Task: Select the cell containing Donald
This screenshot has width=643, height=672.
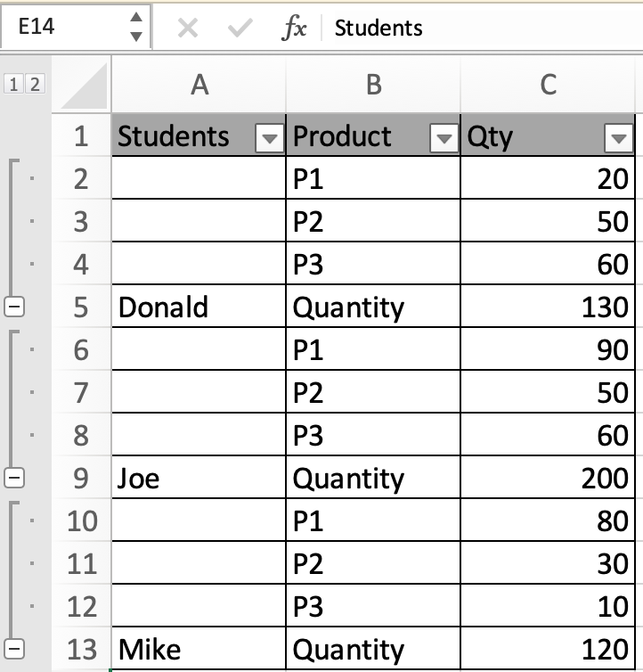Action: click(x=199, y=306)
